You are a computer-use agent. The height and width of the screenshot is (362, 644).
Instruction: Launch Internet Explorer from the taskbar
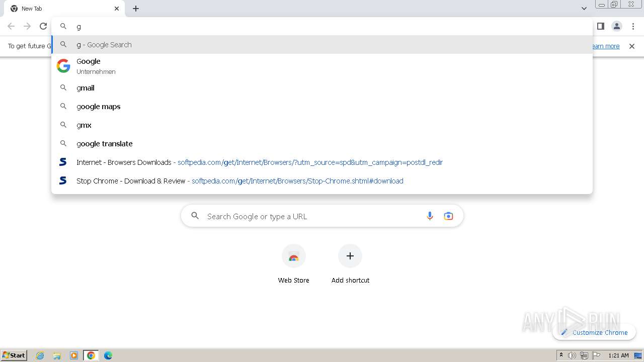pyautogui.click(x=40, y=355)
